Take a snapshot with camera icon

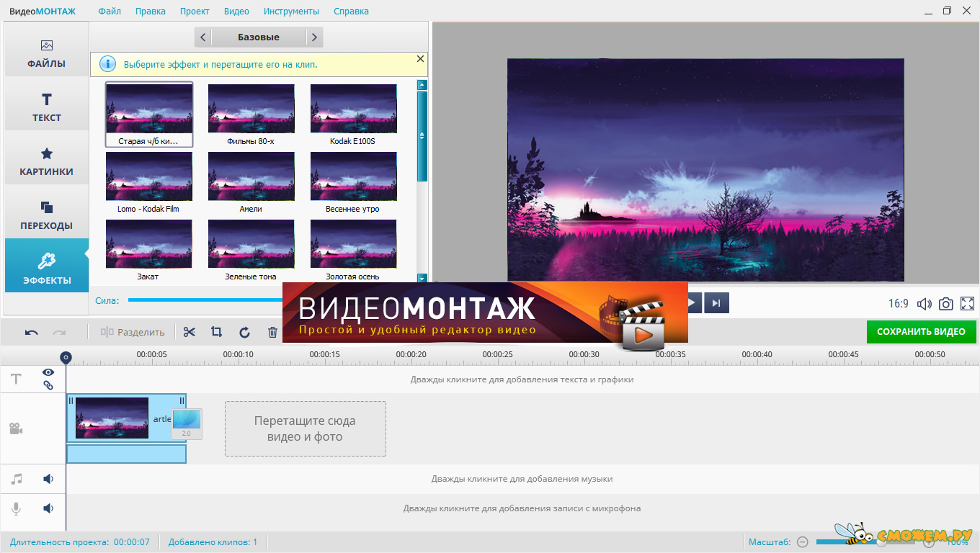pos(946,304)
